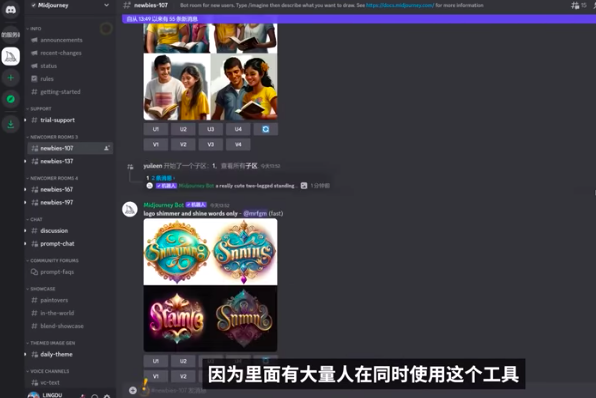Viewport: 596px width, 398px height.
Task: Collapse the SHOWCASE category
Action: pos(41,289)
